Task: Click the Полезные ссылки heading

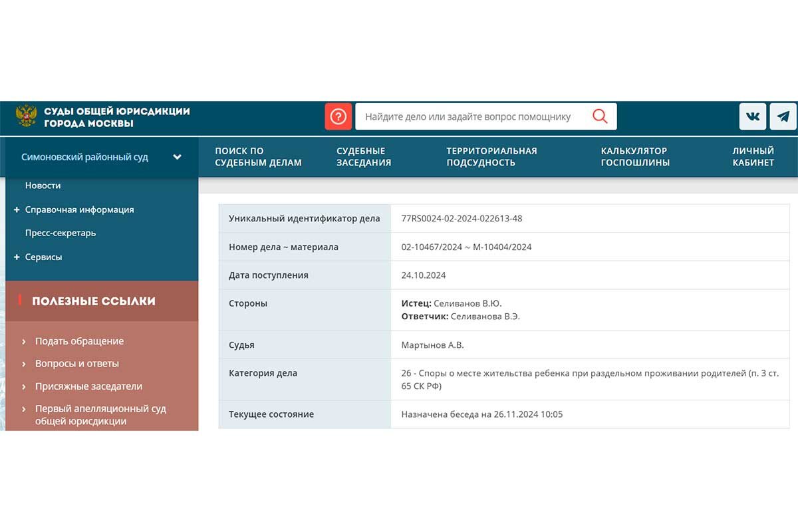Action: (x=94, y=301)
